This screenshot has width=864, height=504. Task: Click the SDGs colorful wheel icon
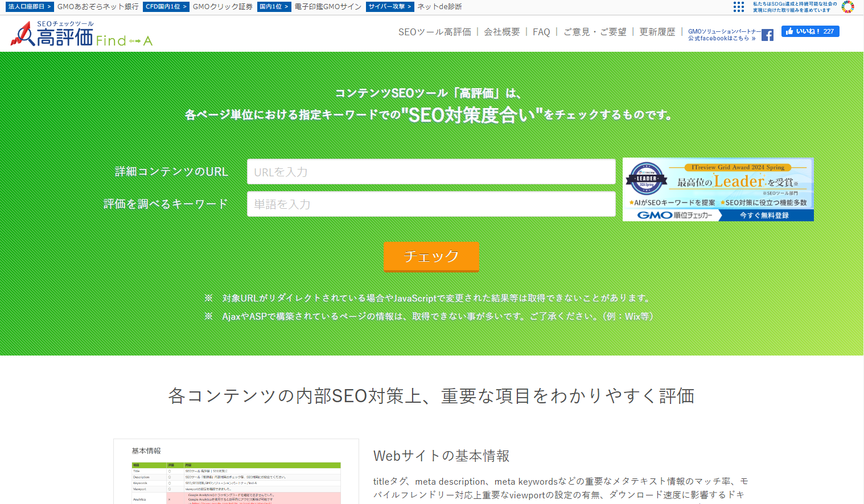847,7
